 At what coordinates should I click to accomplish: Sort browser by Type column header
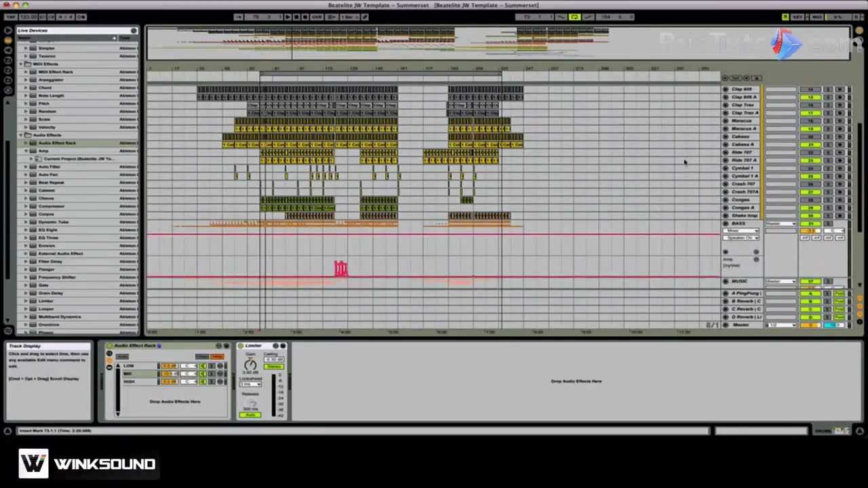click(127, 38)
